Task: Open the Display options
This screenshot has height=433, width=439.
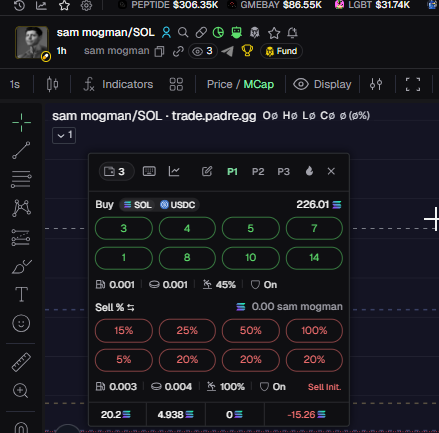Action: pyautogui.click(x=323, y=84)
